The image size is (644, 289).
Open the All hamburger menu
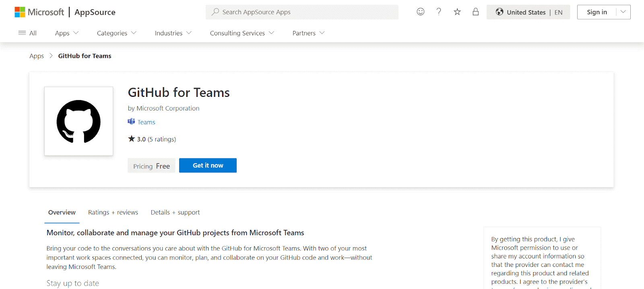27,33
